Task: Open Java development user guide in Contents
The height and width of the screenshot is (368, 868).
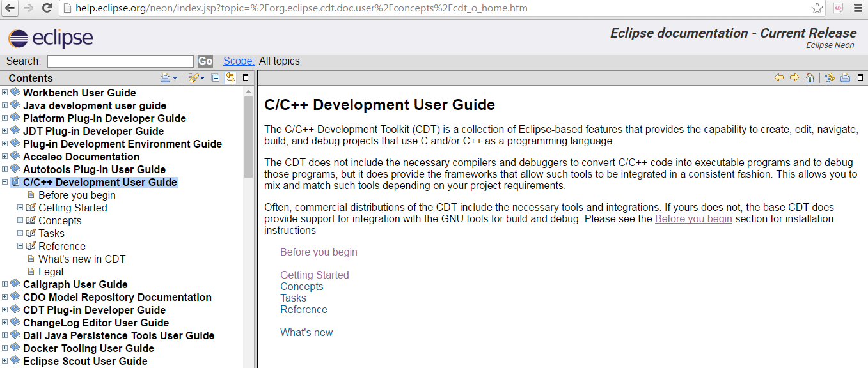Action: point(95,105)
